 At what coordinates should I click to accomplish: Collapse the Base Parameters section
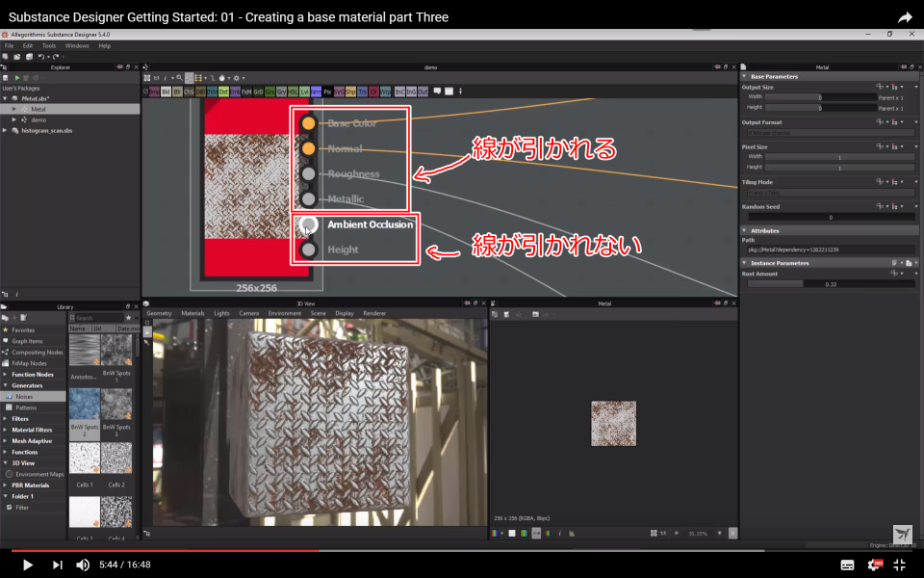tap(744, 76)
